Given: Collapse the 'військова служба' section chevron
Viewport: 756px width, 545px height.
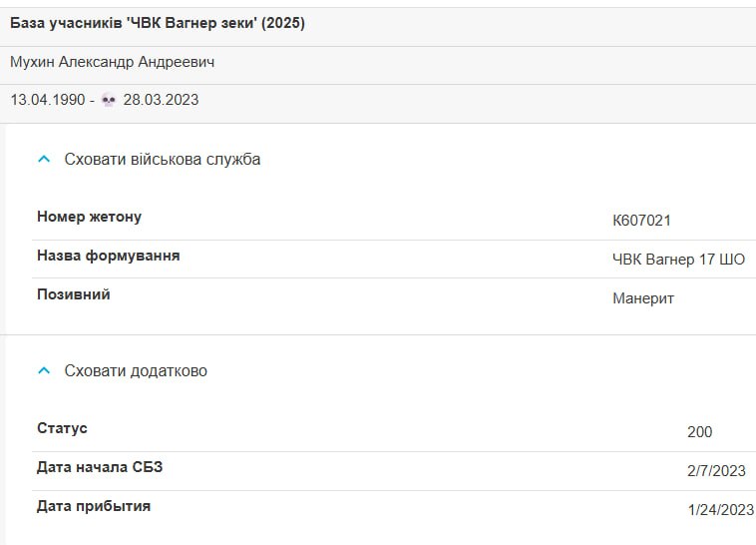Looking at the screenshot, I should (x=44, y=159).
